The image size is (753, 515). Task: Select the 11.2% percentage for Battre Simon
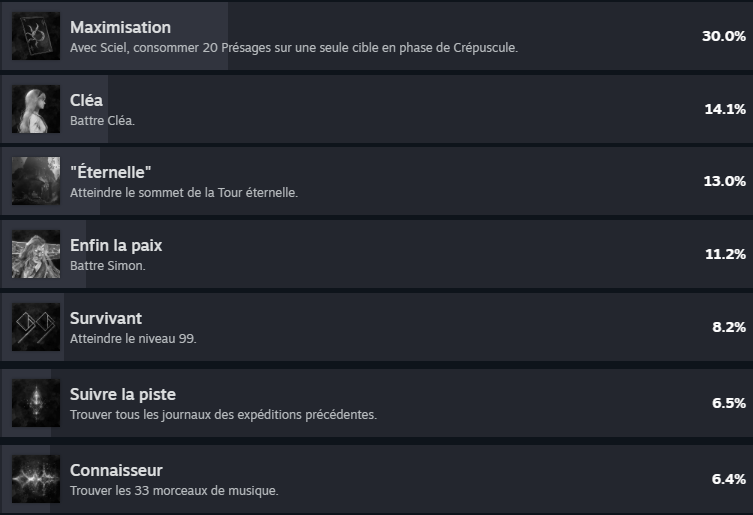pyautogui.click(x=725, y=254)
